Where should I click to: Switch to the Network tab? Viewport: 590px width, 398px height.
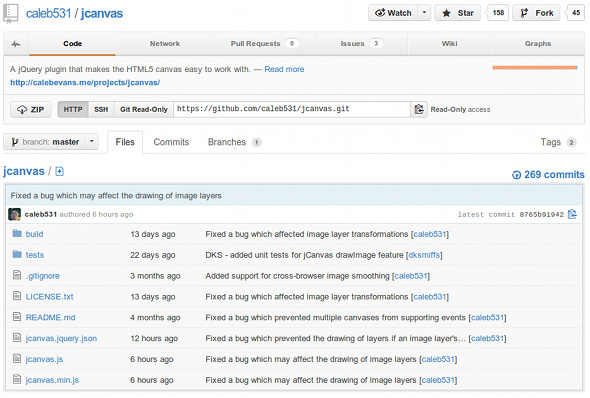(165, 44)
